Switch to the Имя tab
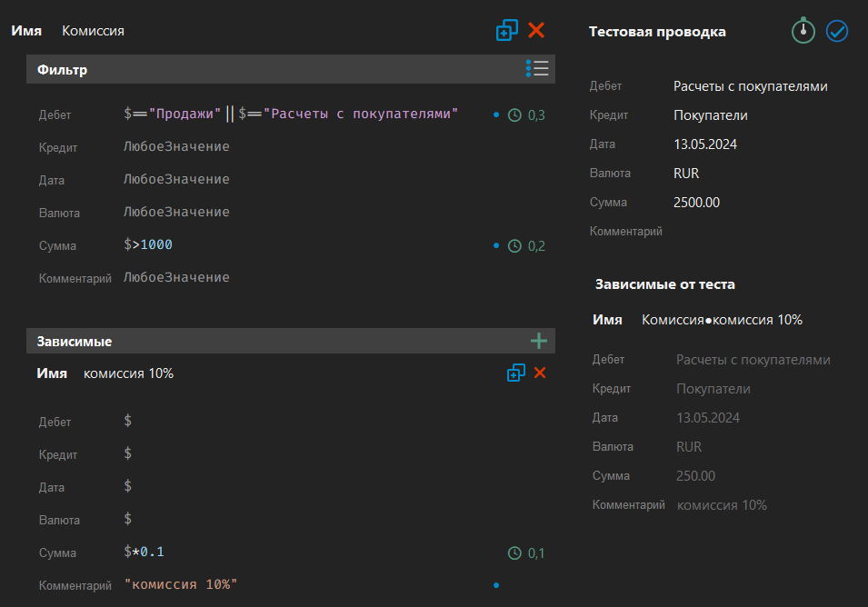This screenshot has height=607, width=868. pos(26,30)
